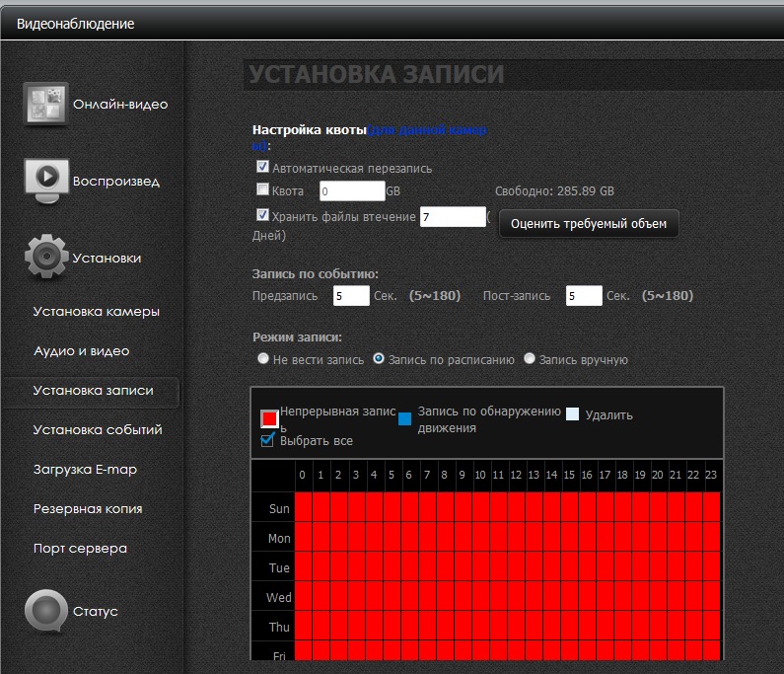
Task: Choose the Запись вручную radio option
Action: click(x=530, y=359)
